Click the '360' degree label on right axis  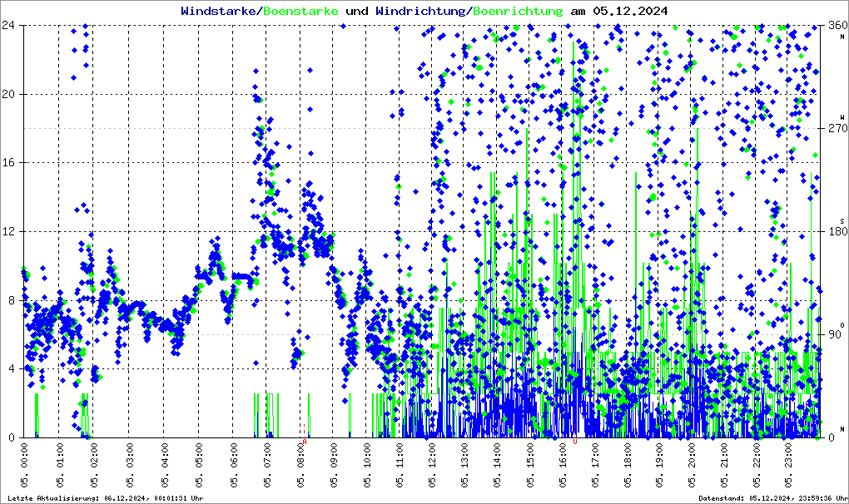tap(835, 26)
